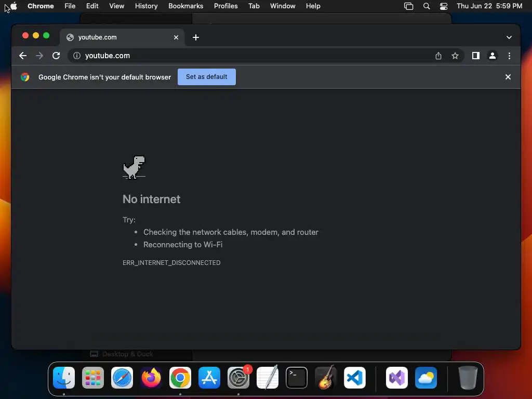Open the Edit menu

point(92,6)
